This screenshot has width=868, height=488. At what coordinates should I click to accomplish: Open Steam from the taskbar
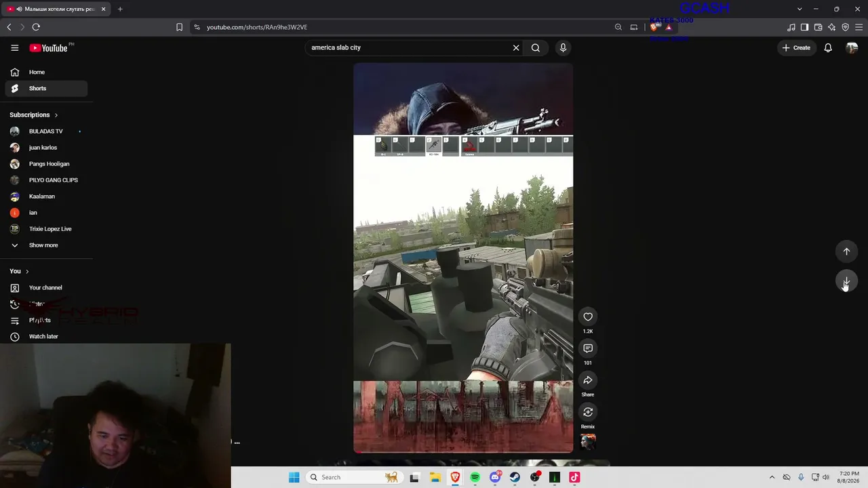(515, 477)
